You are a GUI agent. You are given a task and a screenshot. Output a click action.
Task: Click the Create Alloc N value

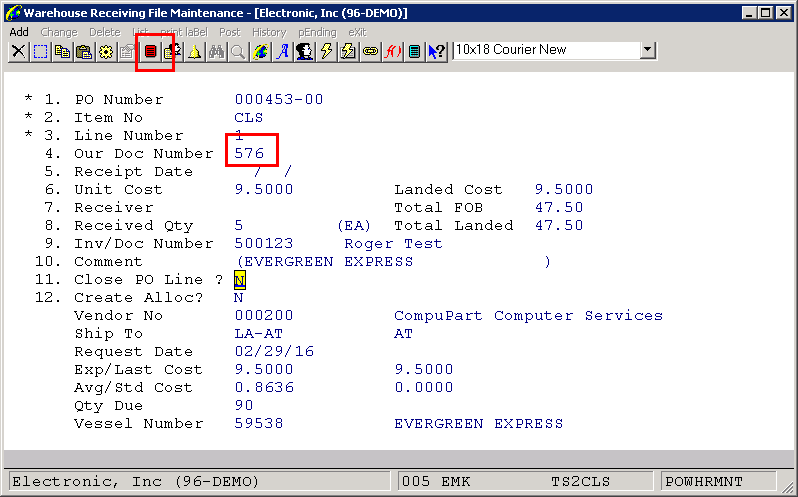pyautogui.click(x=239, y=298)
